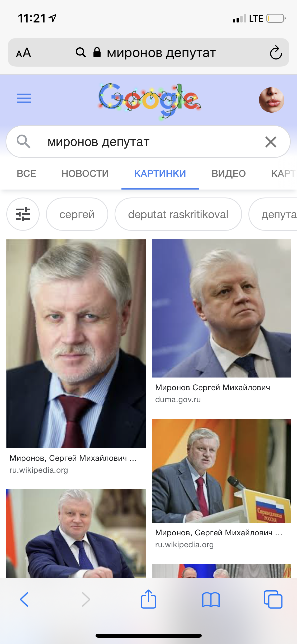Switch to the ВИДЕО tab

(229, 174)
